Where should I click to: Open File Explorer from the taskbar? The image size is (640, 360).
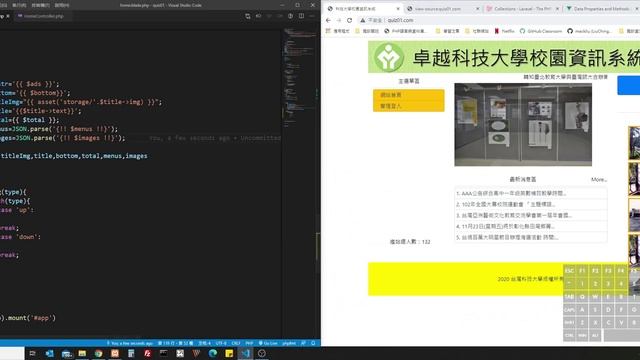[x=82, y=353]
